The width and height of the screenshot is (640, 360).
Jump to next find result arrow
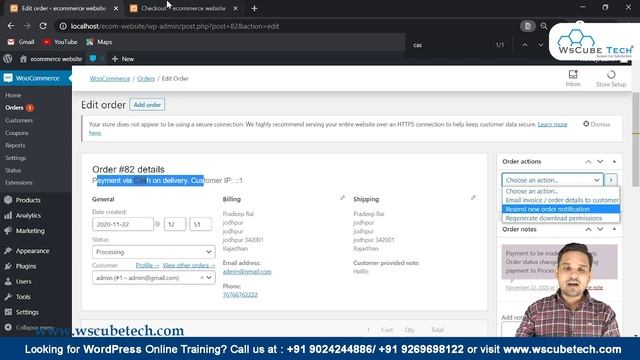541,45
